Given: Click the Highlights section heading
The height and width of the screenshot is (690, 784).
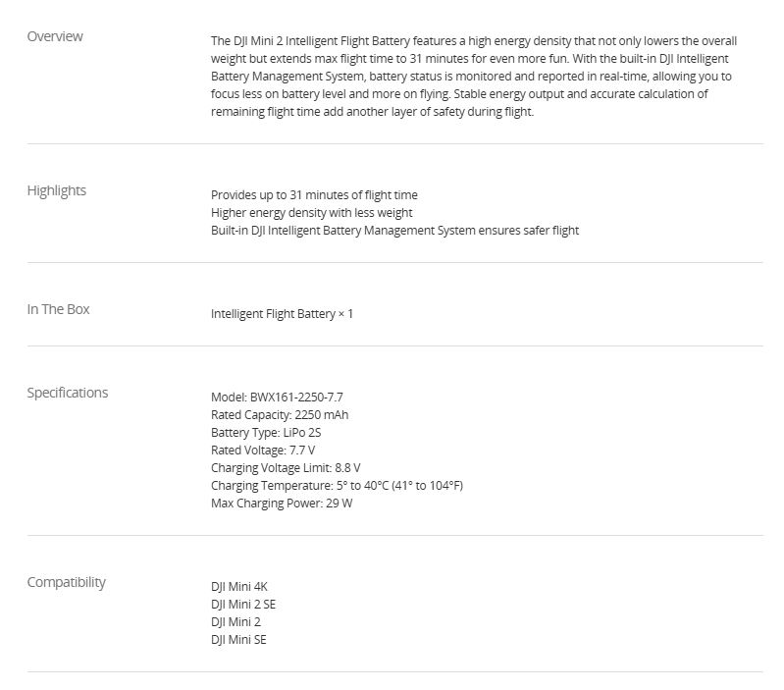Looking at the screenshot, I should 56,190.
